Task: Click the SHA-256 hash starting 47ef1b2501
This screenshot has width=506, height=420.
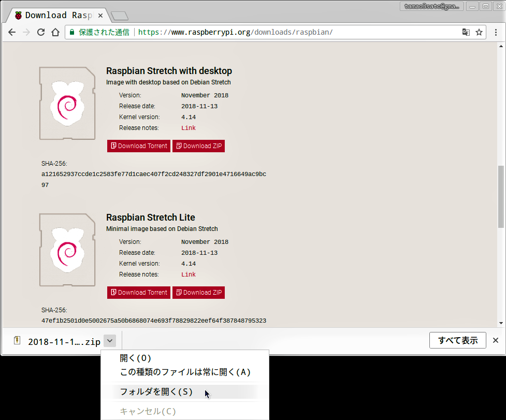Action: [x=154, y=321]
